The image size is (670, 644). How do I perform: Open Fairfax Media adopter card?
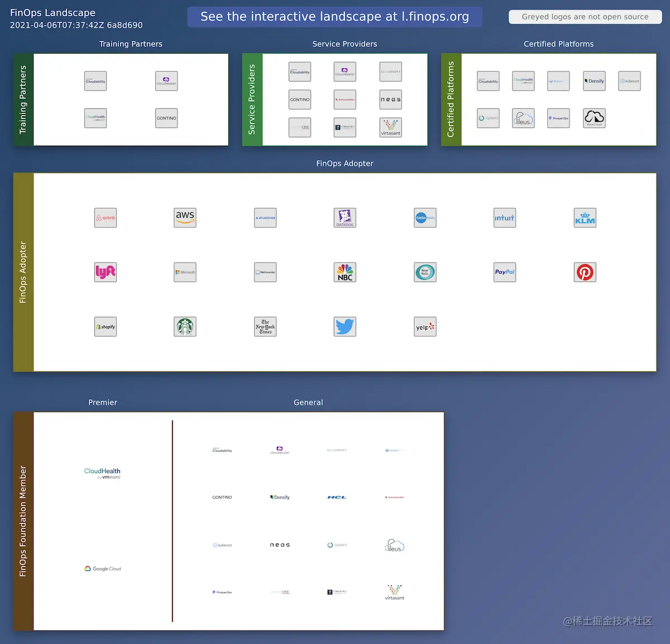tap(425, 218)
